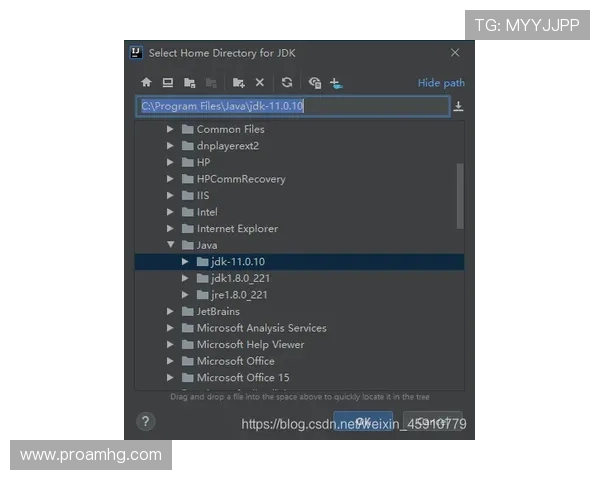Image resolution: width=600 pixels, height=480 pixels.
Task: Click the path history download arrow
Action: [458, 106]
